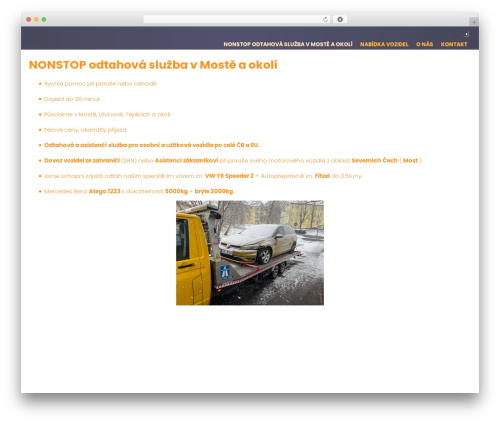Click the bold text 'Dovoz vozidel ze zahraničí'
Screen dimensions: 500x423
point(82,160)
